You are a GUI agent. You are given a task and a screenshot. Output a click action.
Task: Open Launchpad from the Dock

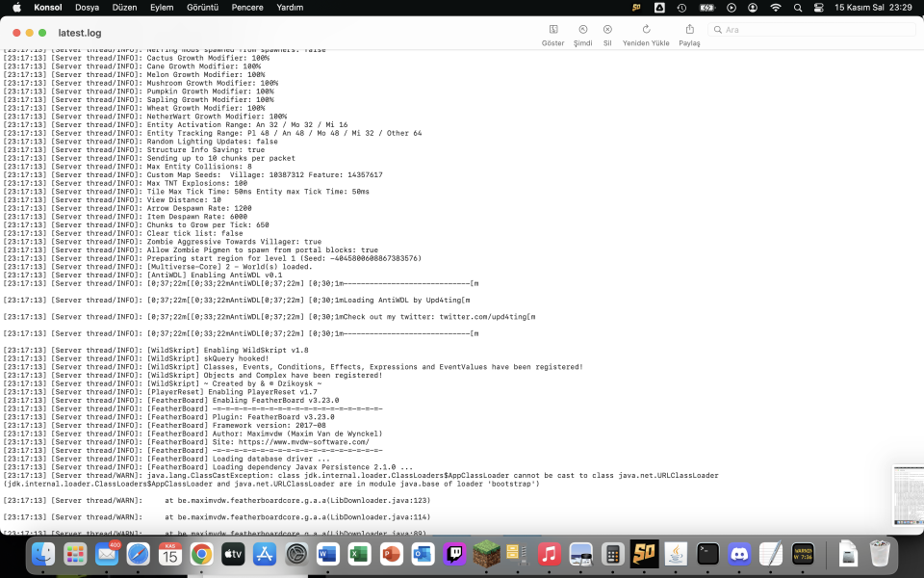[75, 555]
